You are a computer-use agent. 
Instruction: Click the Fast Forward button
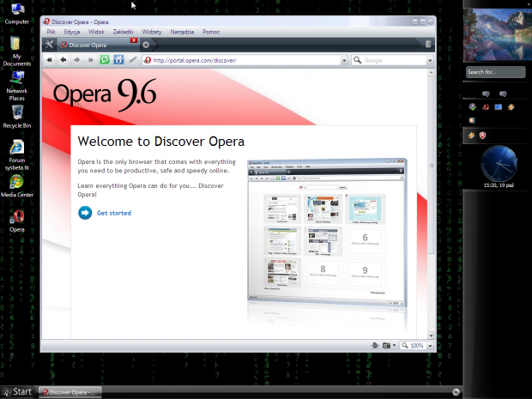coord(91,60)
